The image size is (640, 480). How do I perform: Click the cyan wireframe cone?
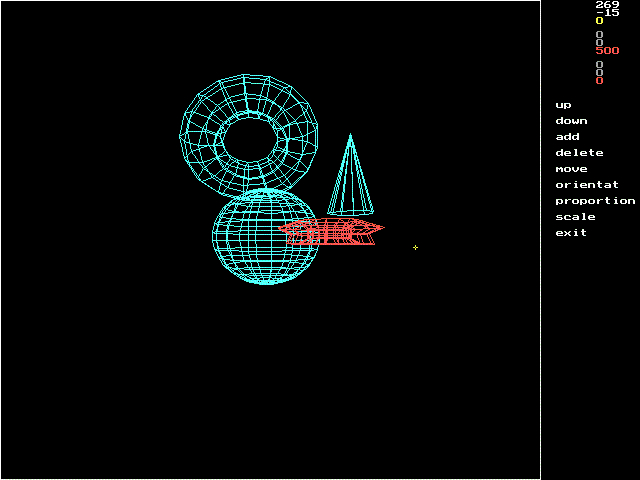(350, 176)
